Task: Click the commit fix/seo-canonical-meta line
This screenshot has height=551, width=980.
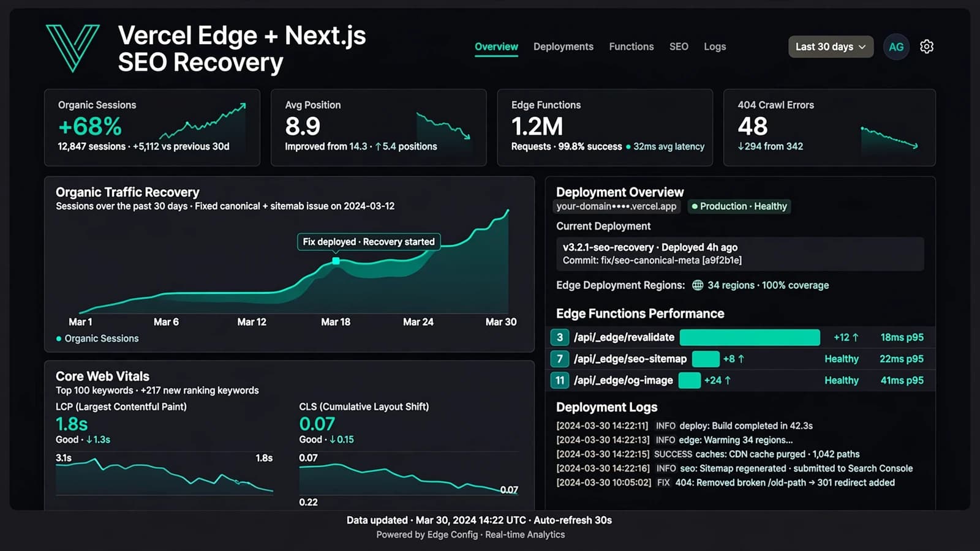Action: coord(652,260)
